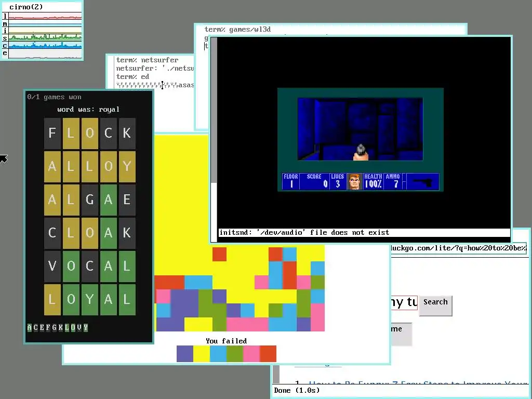Click the search text box beside the Search button
532x399 pixels.
pyautogui.click(x=404, y=302)
